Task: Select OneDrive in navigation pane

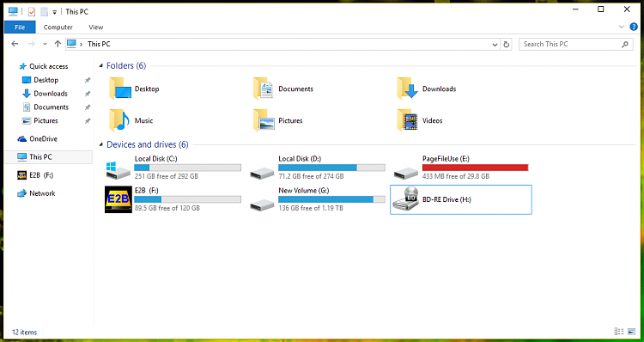Action: click(x=43, y=138)
